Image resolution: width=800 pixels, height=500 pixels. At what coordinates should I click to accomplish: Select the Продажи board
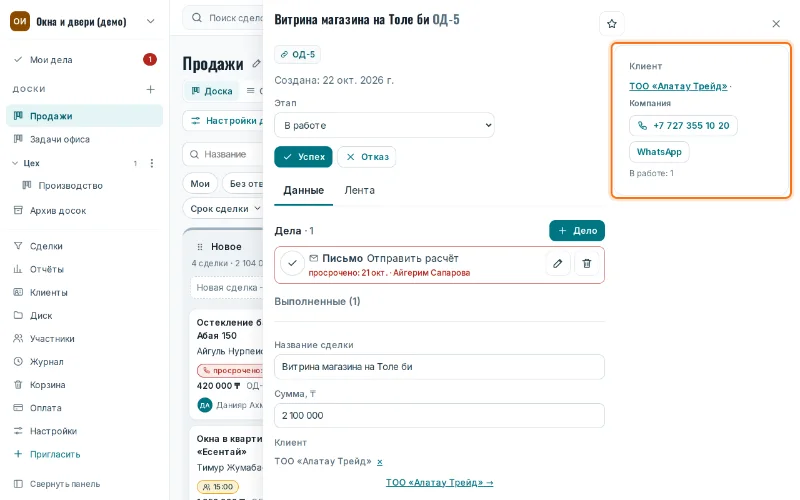[x=85, y=116]
